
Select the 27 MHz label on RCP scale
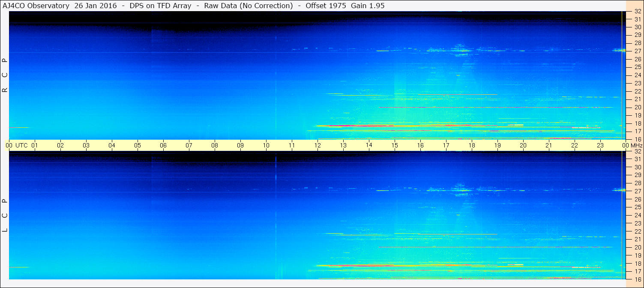[x=637, y=51]
